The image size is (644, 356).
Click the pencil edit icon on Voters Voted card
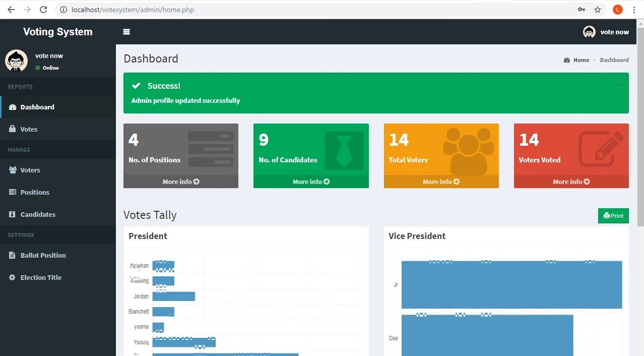pos(601,149)
